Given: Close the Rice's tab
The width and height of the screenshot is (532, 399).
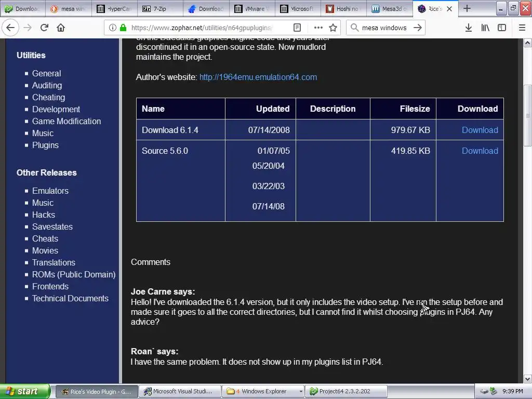Looking at the screenshot, I should (449, 9).
